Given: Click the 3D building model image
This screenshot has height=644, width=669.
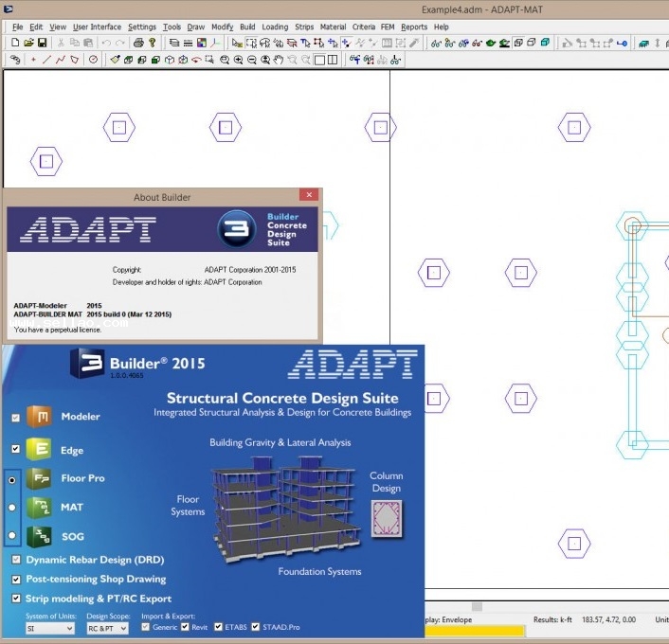Looking at the screenshot, I should (x=286, y=510).
